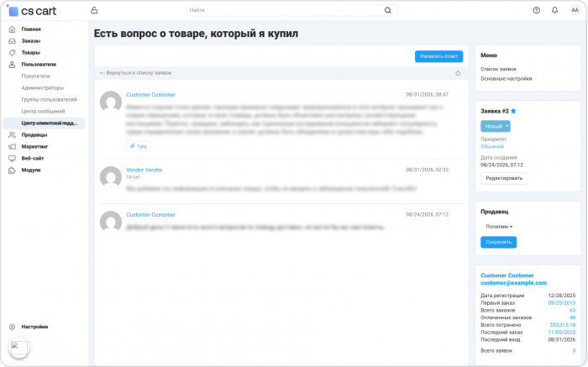Click the page title about purchased product

[196, 34]
